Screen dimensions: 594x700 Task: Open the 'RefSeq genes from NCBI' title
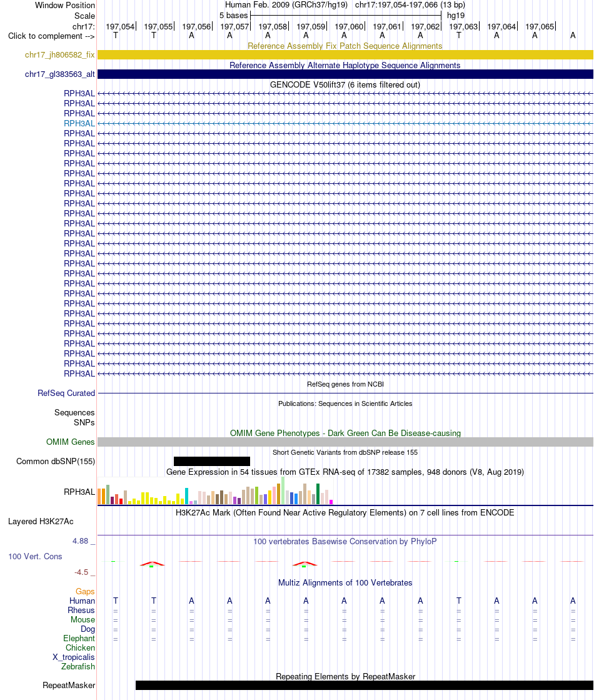pos(345,384)
